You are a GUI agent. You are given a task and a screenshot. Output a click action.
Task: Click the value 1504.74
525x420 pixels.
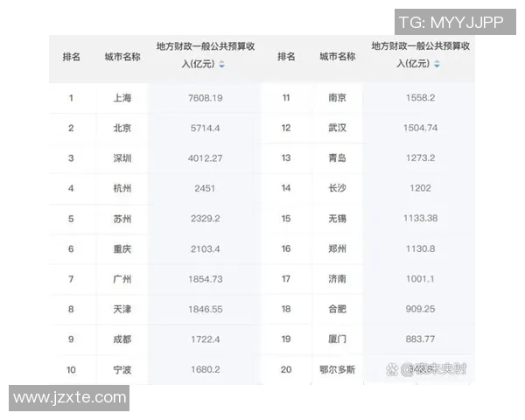pyautogui.click(x=421, y=128)
